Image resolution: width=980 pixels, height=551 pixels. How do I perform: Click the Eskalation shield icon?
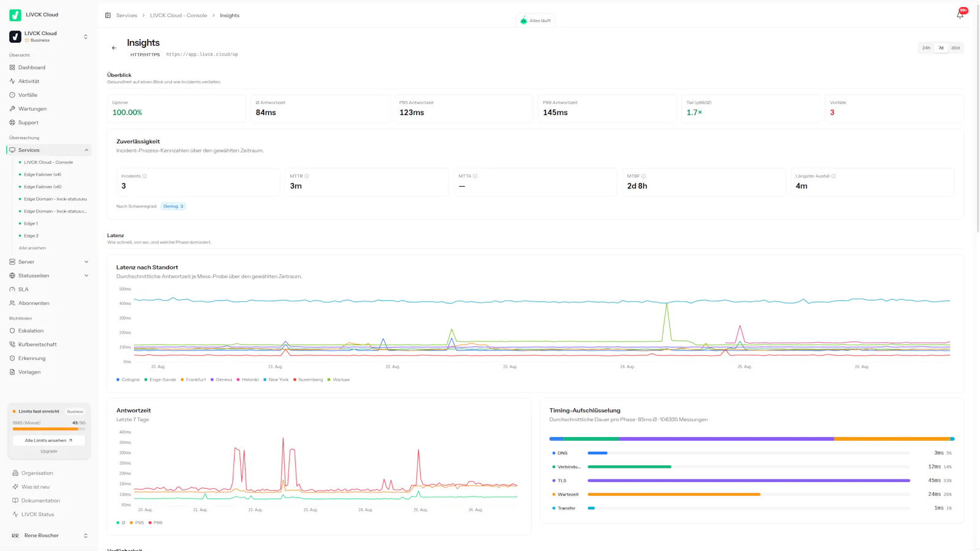click(x=12, y=331)
